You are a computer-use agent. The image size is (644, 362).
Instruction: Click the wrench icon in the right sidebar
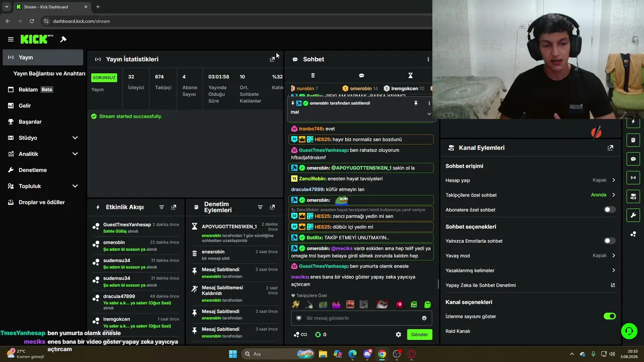(x=633, y=215)
